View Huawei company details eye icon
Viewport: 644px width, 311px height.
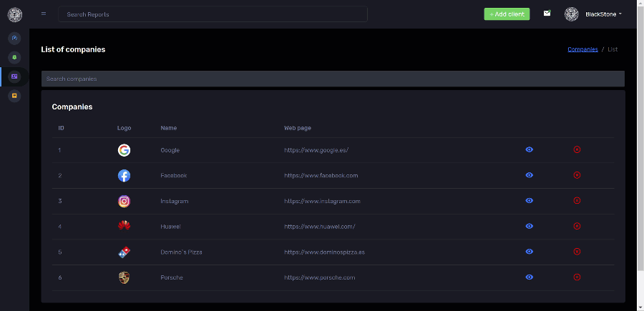[x=530, y=226]
